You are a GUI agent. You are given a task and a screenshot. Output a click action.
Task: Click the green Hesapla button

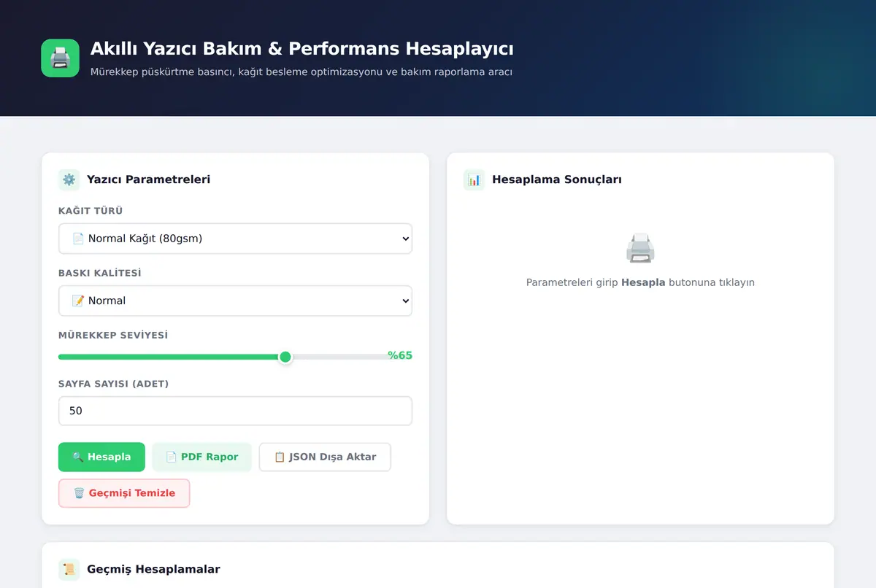(101, 457)
